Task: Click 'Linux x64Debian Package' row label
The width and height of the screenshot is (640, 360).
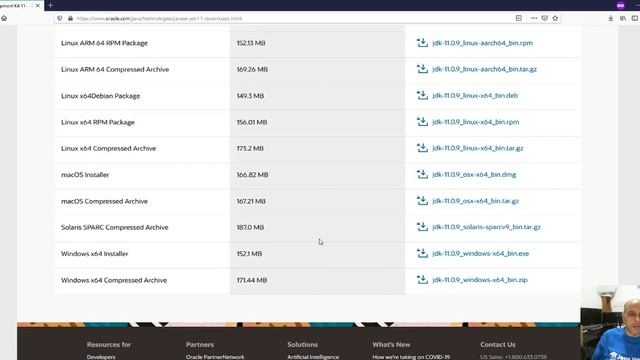Action: click(x=100, y=96)
